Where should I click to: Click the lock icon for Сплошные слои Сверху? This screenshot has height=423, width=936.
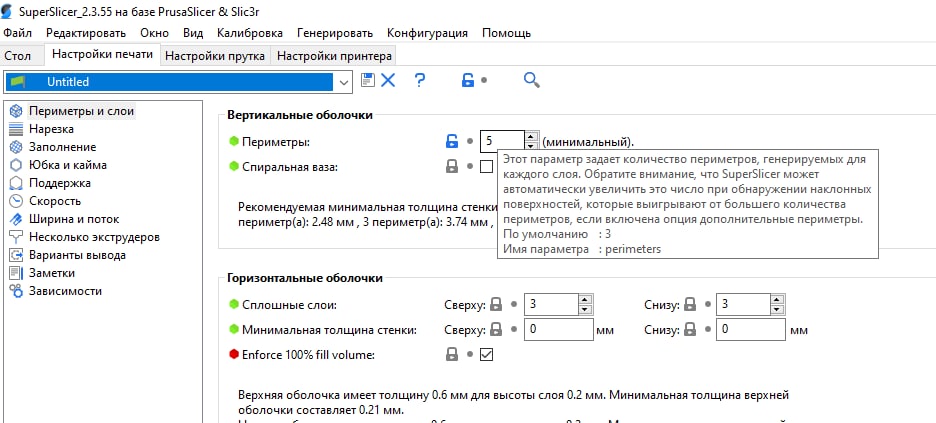coord(496,304)
